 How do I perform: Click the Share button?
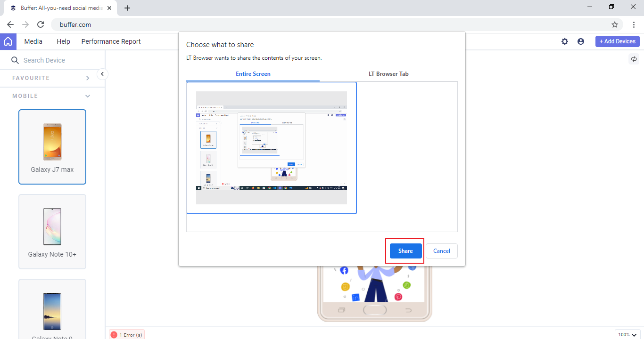405,251
